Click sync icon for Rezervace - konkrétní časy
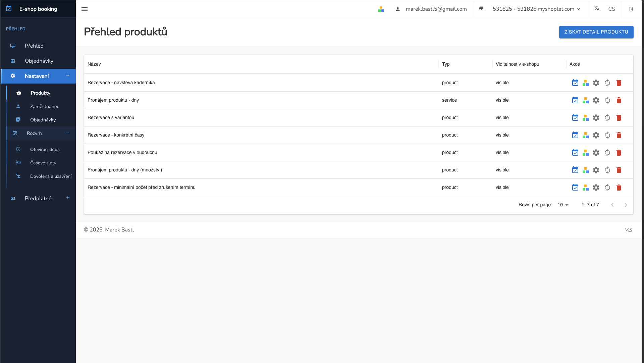This screenshot has height=363, width=644. 607,135
